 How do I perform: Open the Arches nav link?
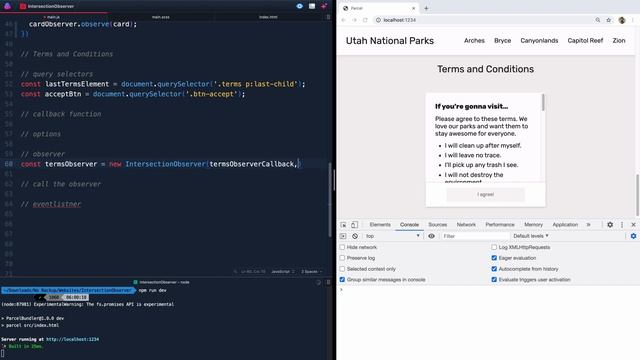474,40
